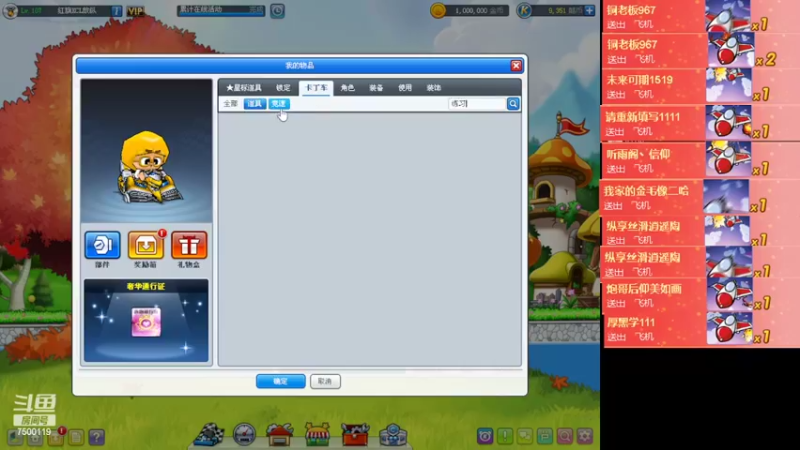
Task: Click the blue K currency icon
Action: (x=524, y=10)
